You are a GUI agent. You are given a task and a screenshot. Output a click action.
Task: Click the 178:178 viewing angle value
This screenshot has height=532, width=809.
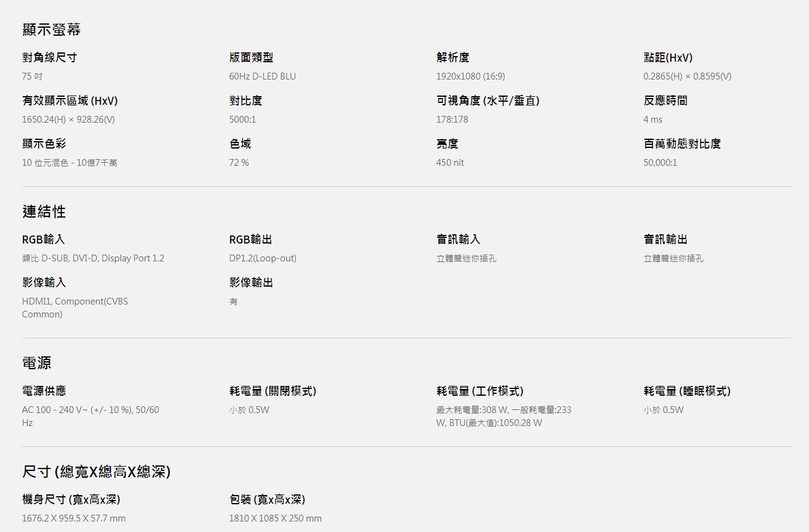[452, 120]
